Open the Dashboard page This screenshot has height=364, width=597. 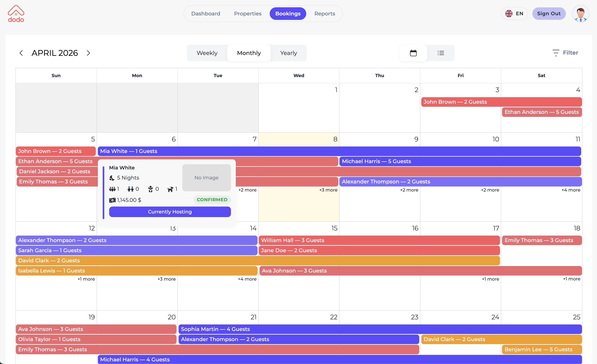click(x=206, y=14)
